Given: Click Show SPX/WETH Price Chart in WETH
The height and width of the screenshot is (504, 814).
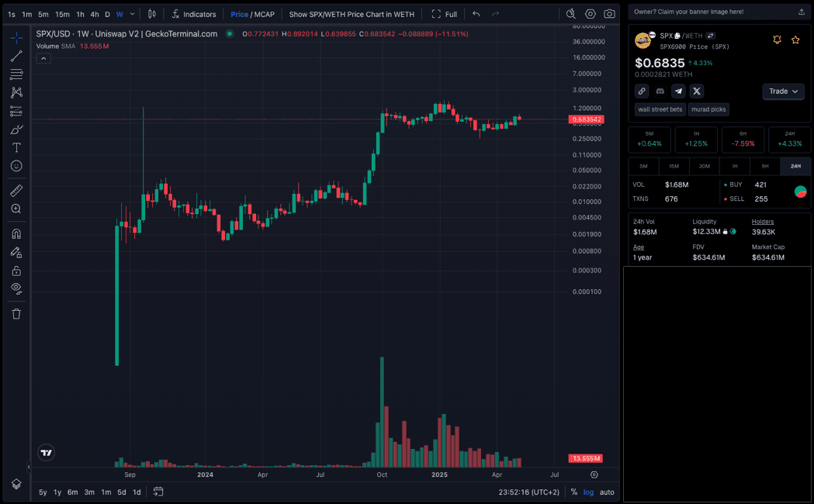Looking at the screenshot, I should (x=352, y=14).
